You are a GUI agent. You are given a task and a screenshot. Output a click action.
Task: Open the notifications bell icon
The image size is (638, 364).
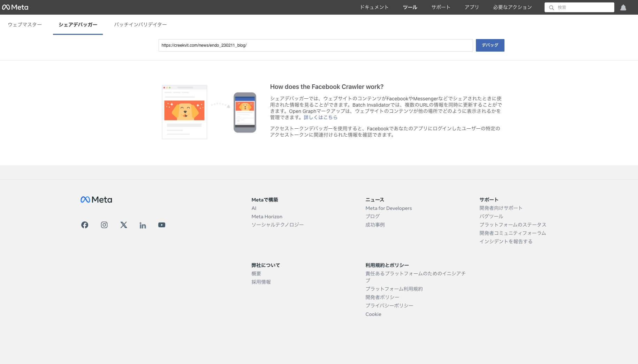tap(623, 8)
